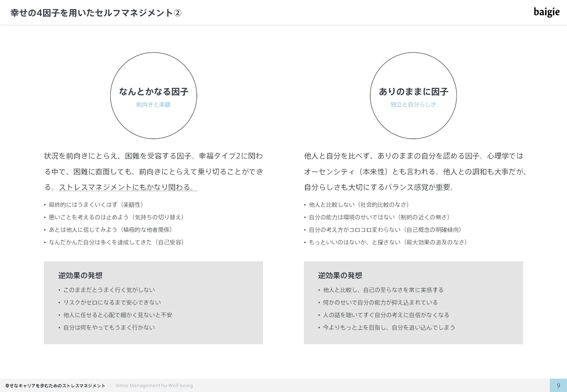Click the baigie logo
This screenshot has height=392, width=567.
[x=546, y=12]
